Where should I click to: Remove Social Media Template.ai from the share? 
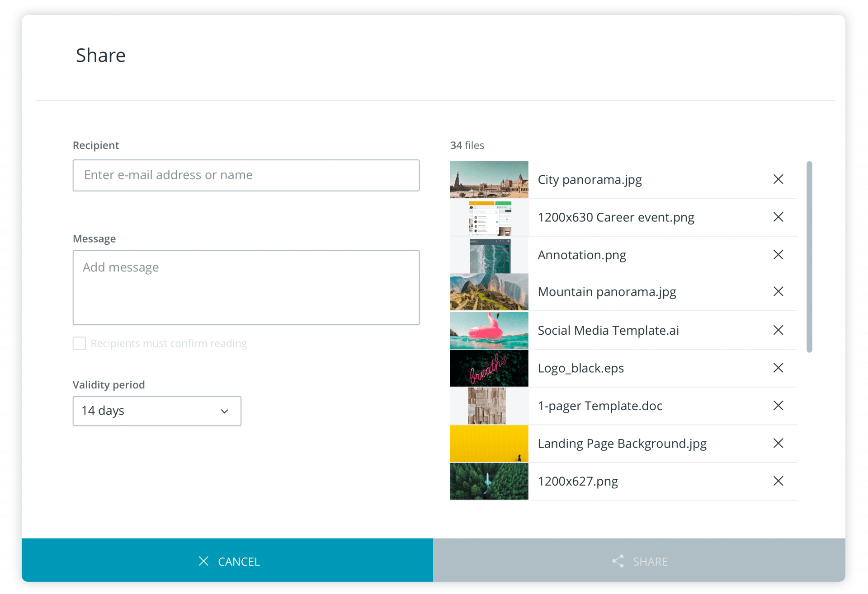(778, 330)
